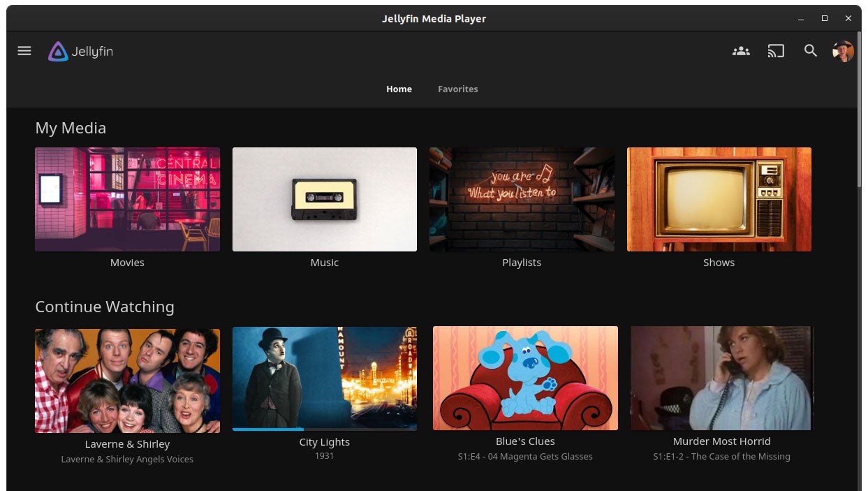Click the Blue's Clues title link

[525, 441]
